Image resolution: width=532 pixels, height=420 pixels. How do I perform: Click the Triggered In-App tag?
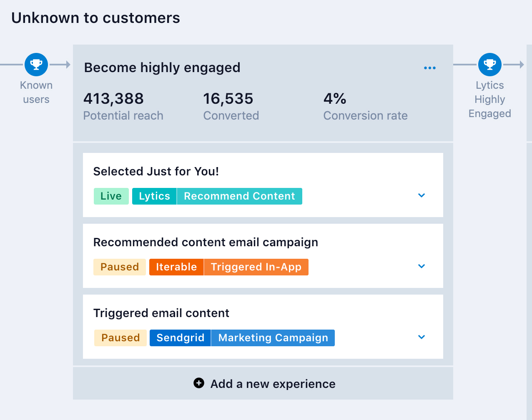pyautogui.click(x=256, y=267)
